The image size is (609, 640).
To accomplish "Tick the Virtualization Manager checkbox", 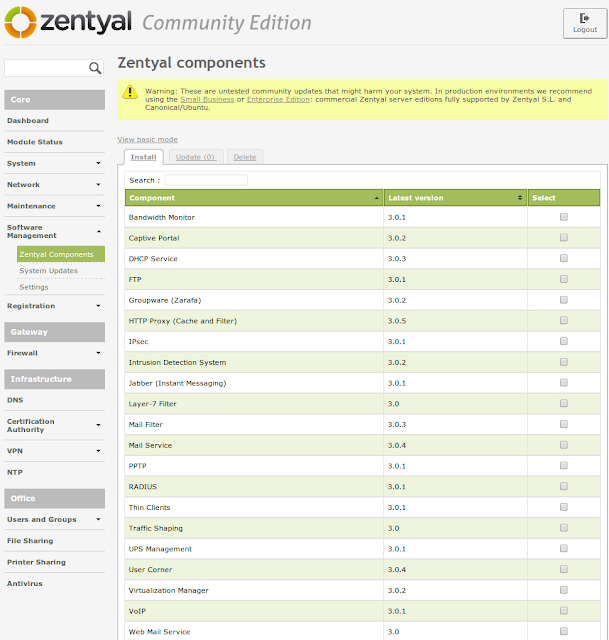I will tap(564, 590).
